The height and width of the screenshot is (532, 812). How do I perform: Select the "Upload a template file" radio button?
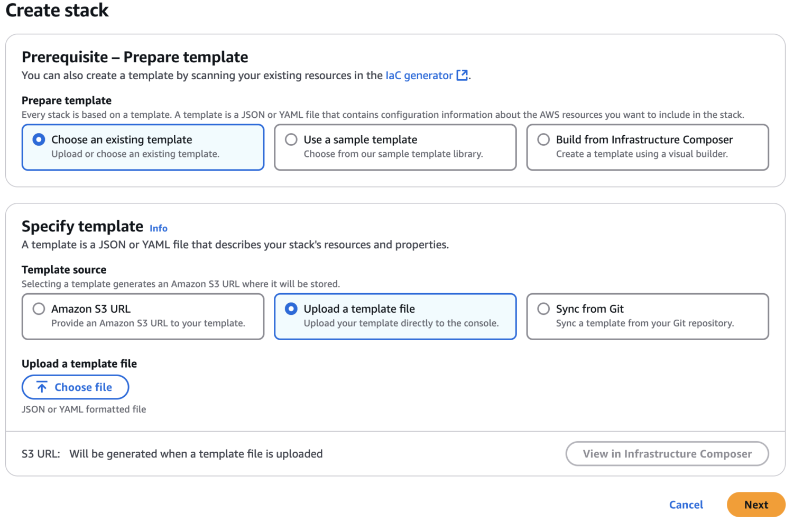[x=291, y=309]
